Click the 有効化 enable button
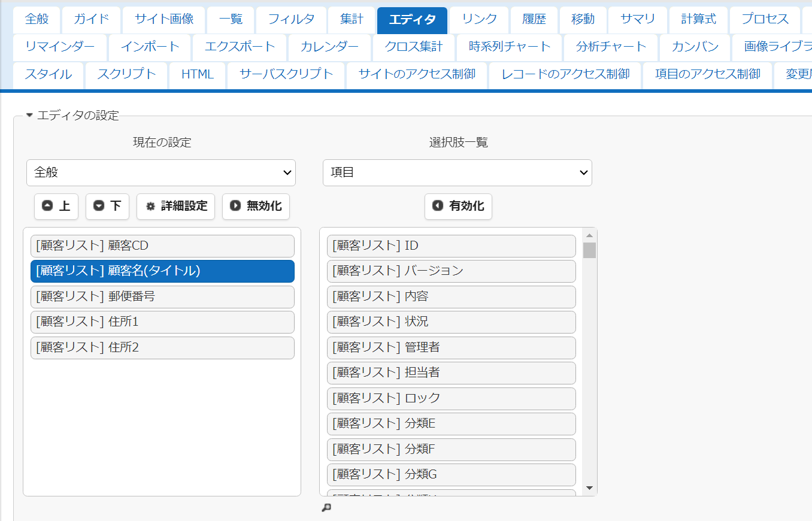This screenshot has width=812, height=521. click(x=459, y=206)
